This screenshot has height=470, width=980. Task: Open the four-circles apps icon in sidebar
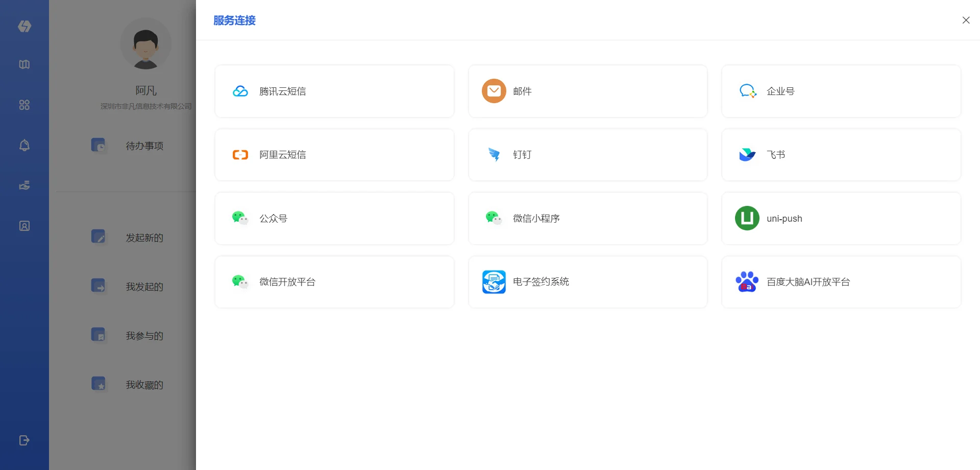coord(24,105)
